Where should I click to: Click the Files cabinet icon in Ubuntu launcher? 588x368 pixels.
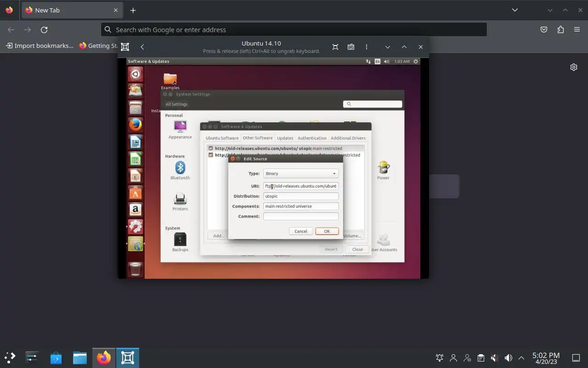[135, 108]
